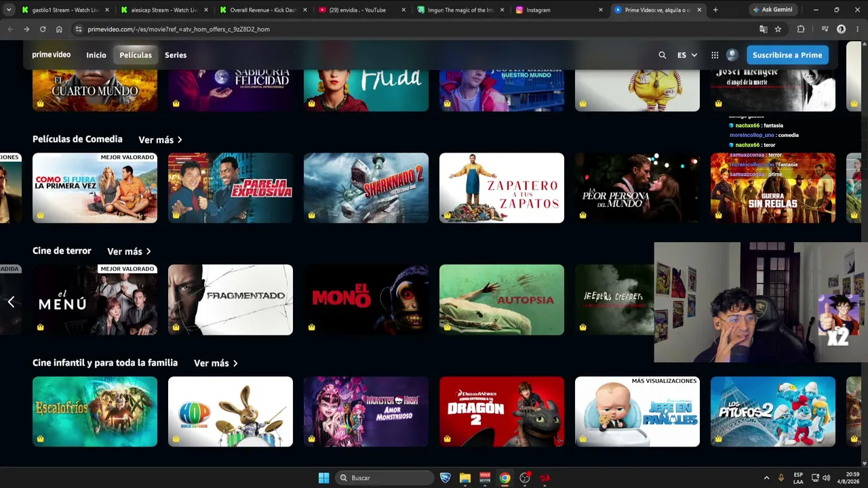Open the Sharknado 2 movie card
This screenshot has width=868, height=488.
366,188
